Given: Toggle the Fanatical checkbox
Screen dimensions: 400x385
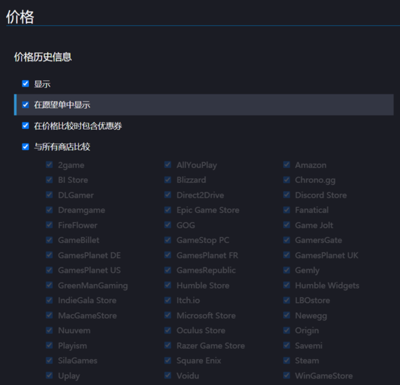Looking at the screenshot, I should pos(287,210).
